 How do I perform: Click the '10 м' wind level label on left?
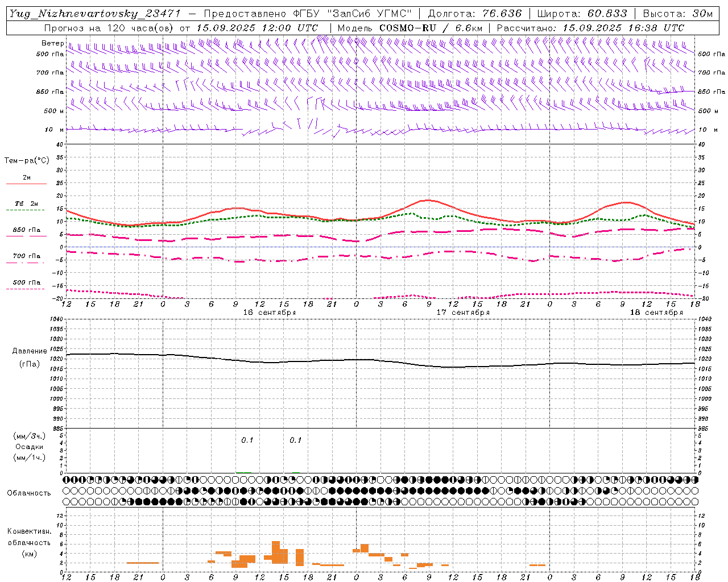pyautogui.click(x=55, y=130)
